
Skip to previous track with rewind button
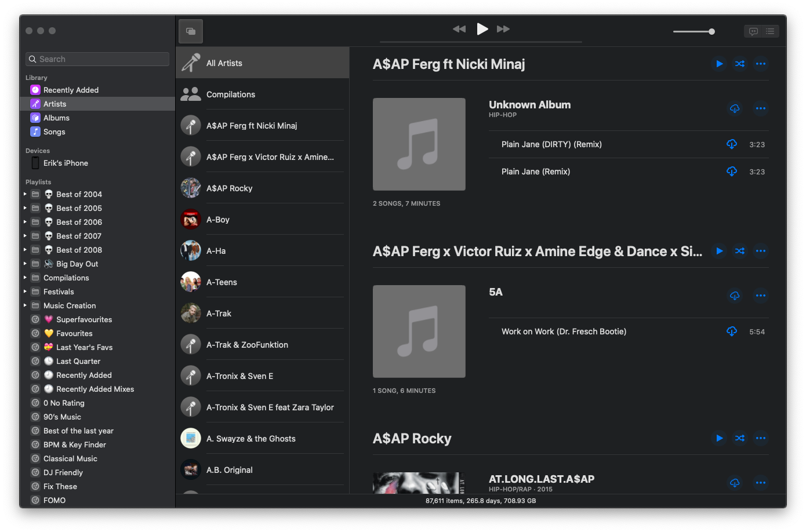[459, 29]
